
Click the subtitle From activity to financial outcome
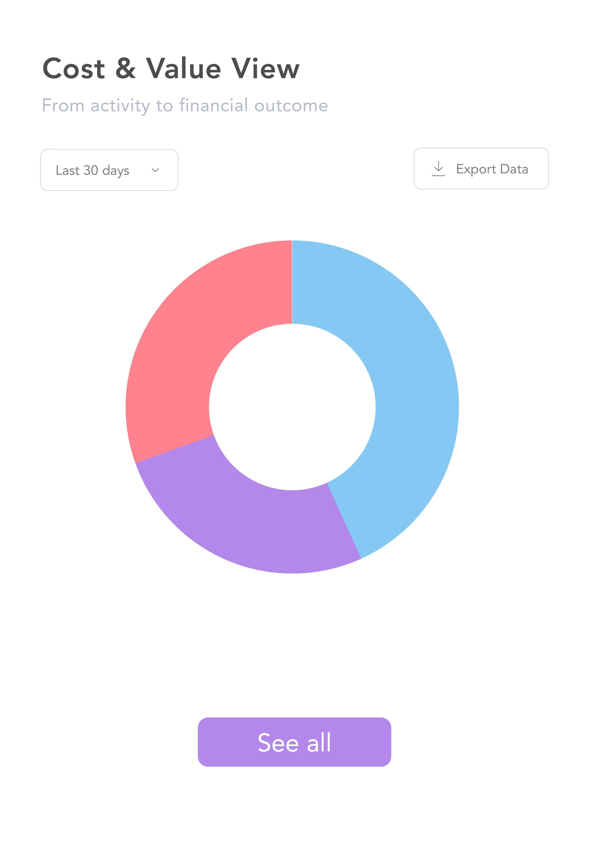185,105
